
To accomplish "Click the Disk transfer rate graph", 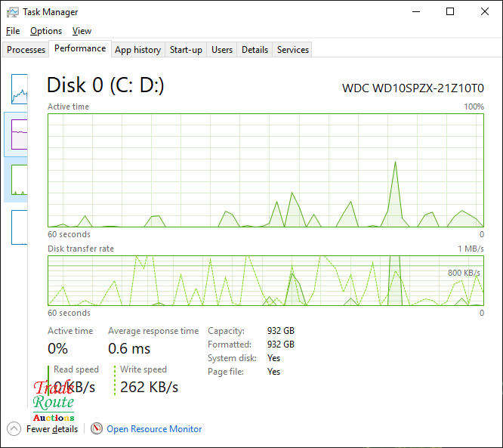I will click(x=265, y=280).
